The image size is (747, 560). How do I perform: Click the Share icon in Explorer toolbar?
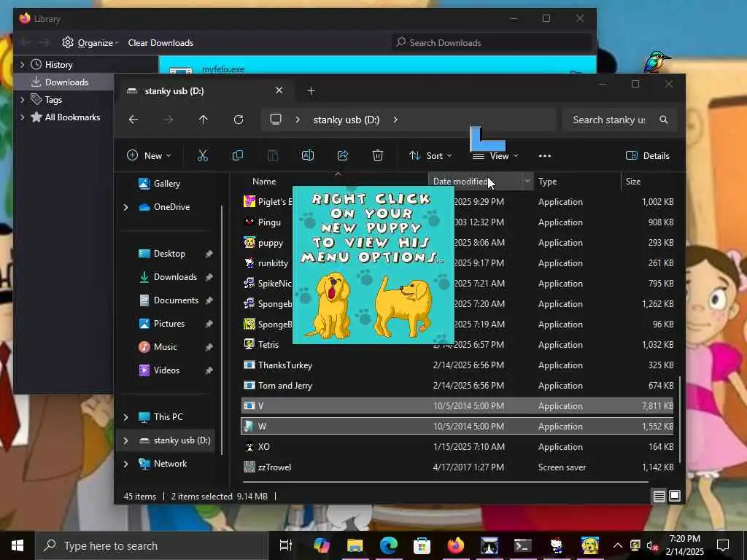click(x=343, y=155)
